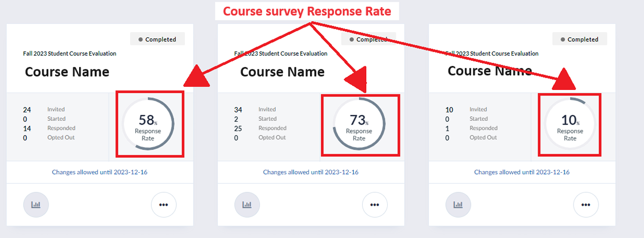The width and height of the screenshot is (644, 238).
Task: Click the 25 Responded count on middle card
Action: pos(237,128)
